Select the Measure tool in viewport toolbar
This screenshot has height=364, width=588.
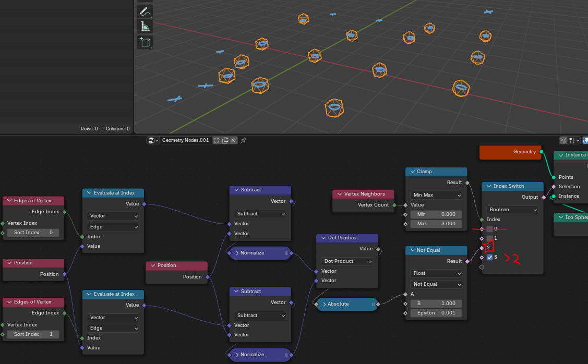click(x=145, y=27)
